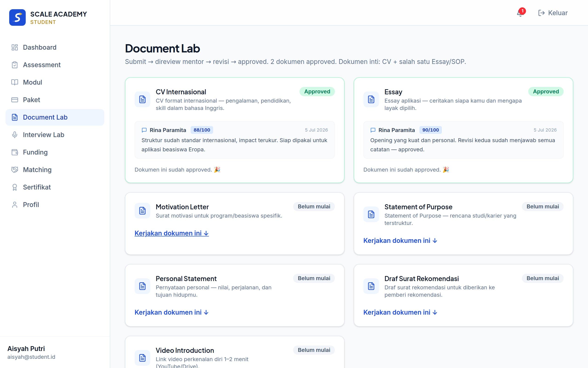Click the 90/100 score badge
The height and width of the screenshot is (368, 588).
coord(430,130)
